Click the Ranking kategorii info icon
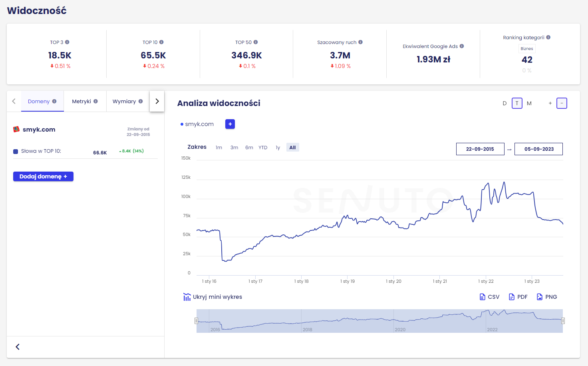 [x=548, y=37]
